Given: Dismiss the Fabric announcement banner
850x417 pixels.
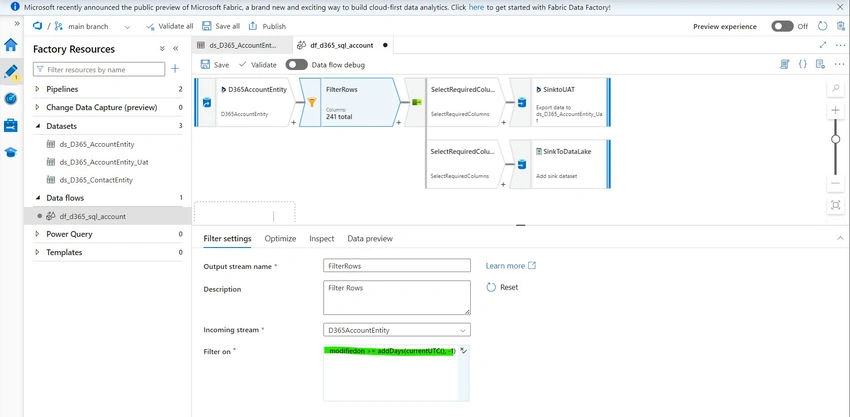Looking at the screenshot, I should pos(842,7).
